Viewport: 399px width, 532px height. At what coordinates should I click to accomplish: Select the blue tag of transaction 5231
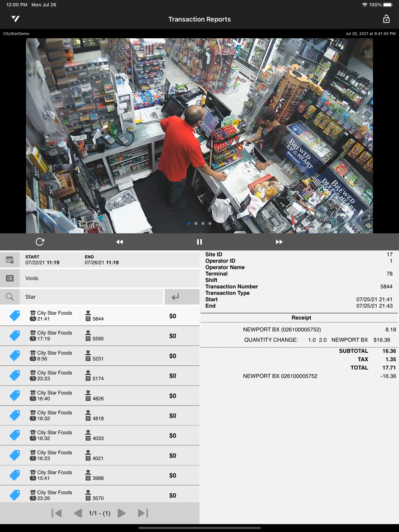pos(15,356)
